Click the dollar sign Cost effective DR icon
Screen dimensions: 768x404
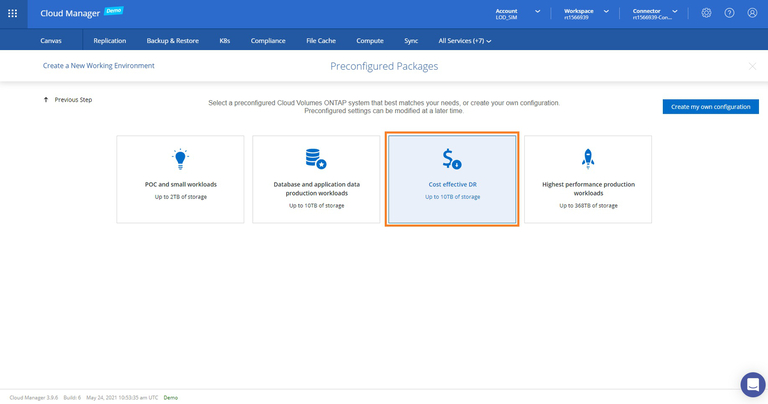(x=452, y=158)
